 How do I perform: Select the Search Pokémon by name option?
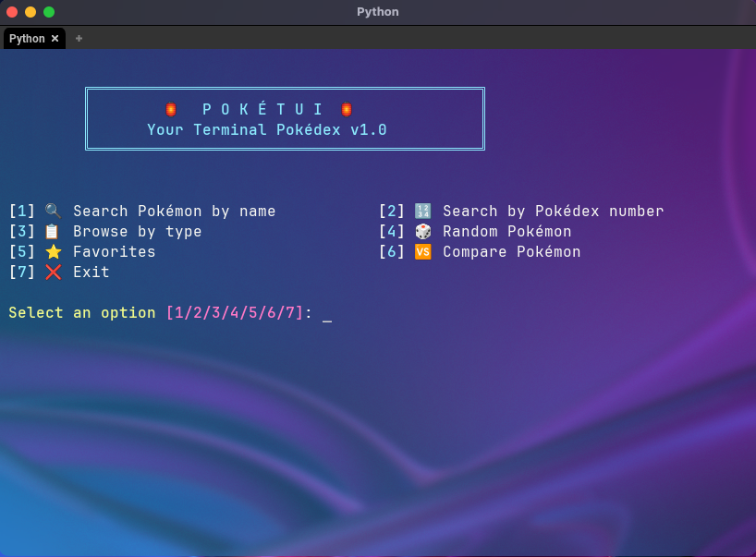click(172, 211)
